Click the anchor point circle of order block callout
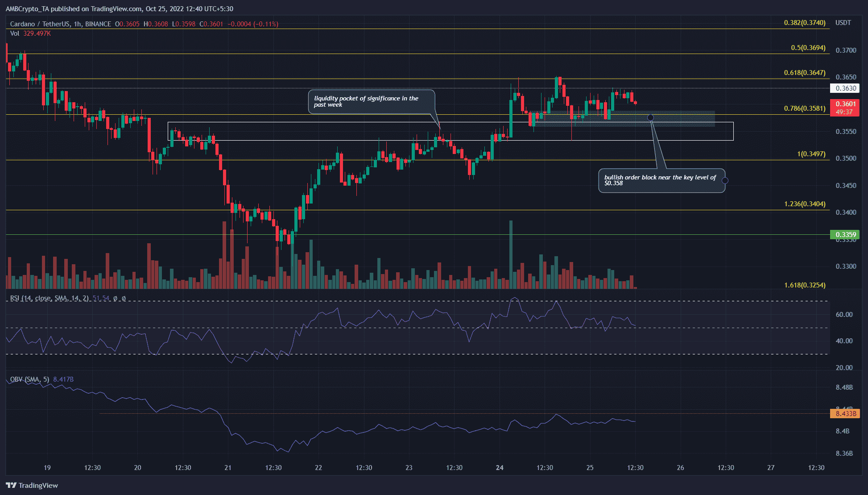 point(650,117)
